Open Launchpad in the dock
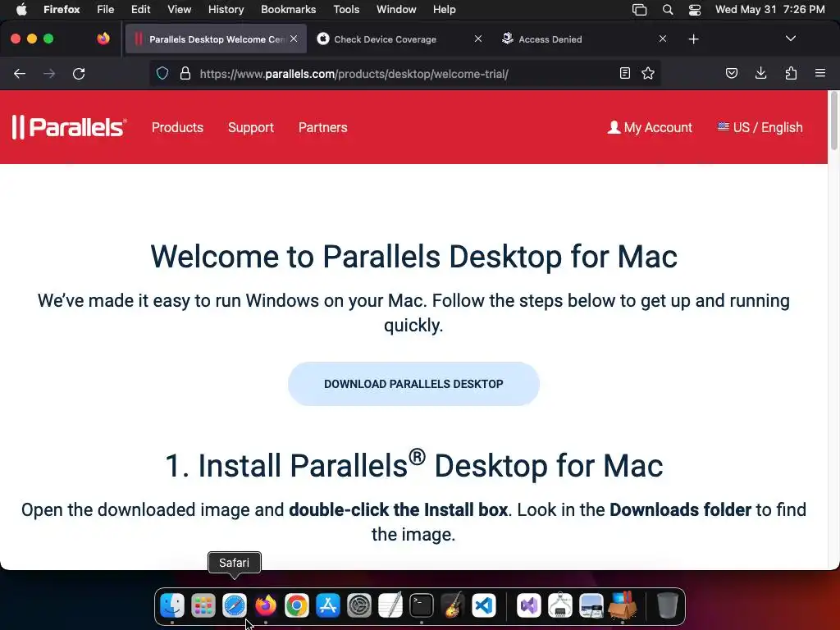 (203, 606)
